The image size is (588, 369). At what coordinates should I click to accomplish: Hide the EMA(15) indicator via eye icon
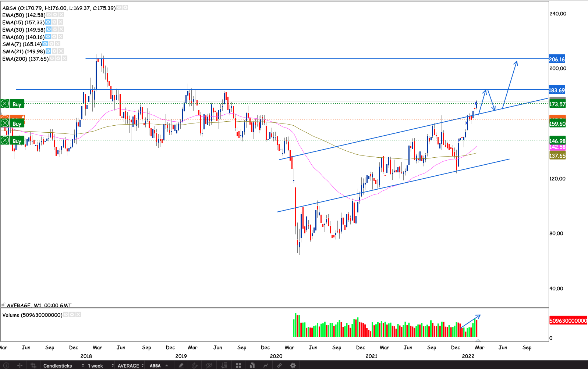coord(48,22)
